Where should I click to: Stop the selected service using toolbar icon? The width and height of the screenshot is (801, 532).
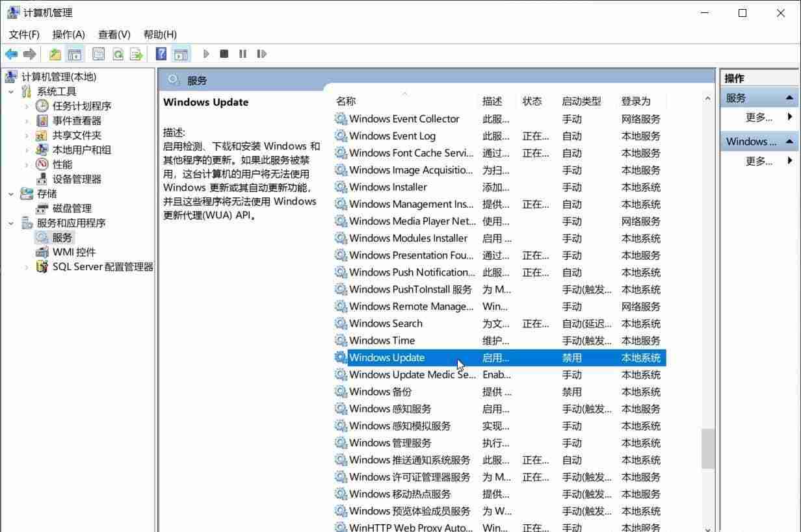[224, 54]
